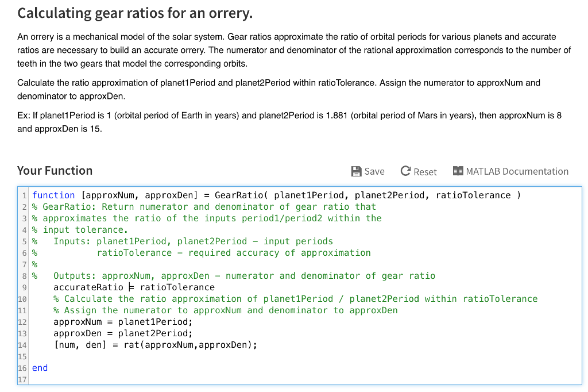Click the Save button label

pyautogui.click(x=374, y=172)
